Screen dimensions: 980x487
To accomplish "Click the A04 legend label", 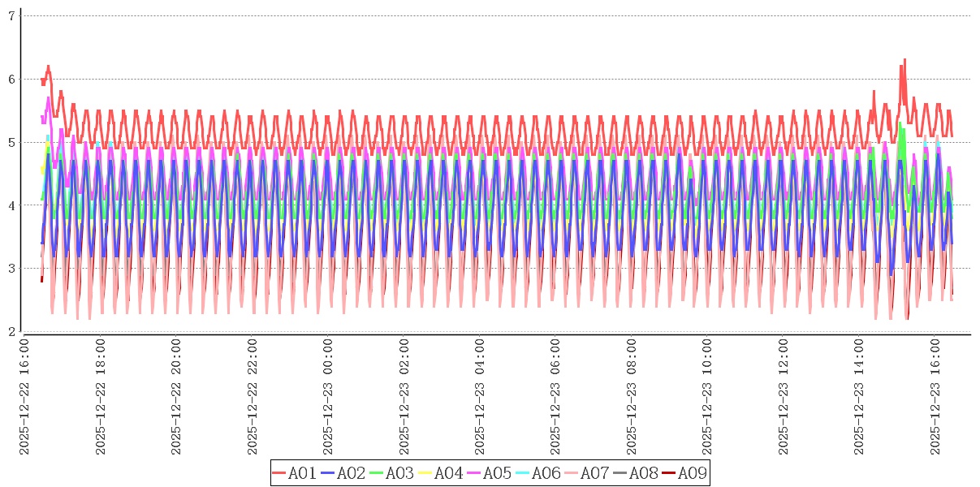I will 447,473.
